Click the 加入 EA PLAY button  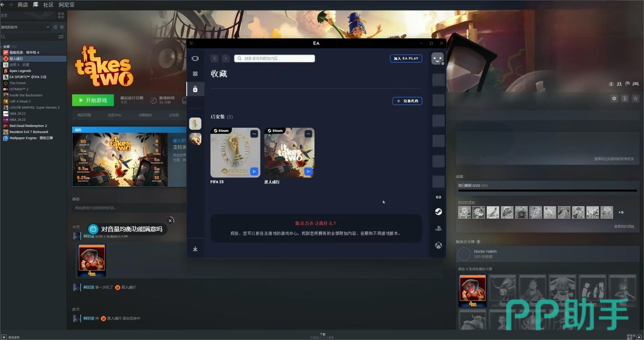point(406,59)
